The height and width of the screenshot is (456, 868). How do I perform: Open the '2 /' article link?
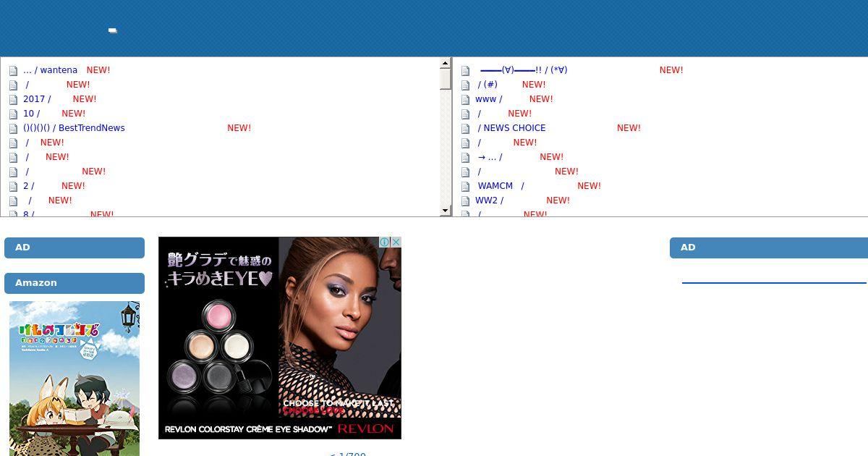tap(29, 186)
